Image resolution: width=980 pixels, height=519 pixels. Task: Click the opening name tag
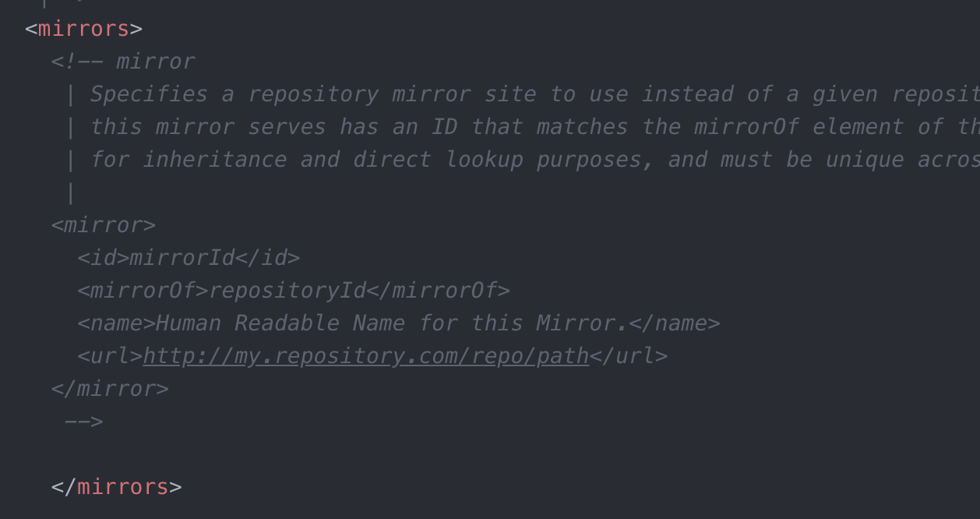116,323
